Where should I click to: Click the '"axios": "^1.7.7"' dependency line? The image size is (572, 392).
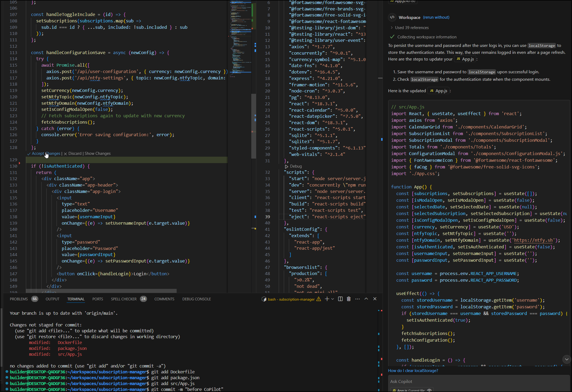click(x=311, y=47)
